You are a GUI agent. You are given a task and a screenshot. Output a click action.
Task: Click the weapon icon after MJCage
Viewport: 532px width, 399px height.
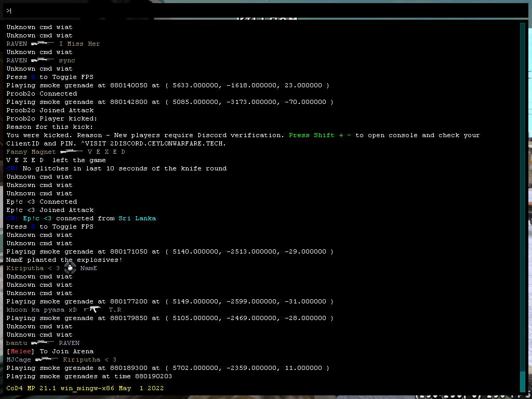tap(47, 360)
